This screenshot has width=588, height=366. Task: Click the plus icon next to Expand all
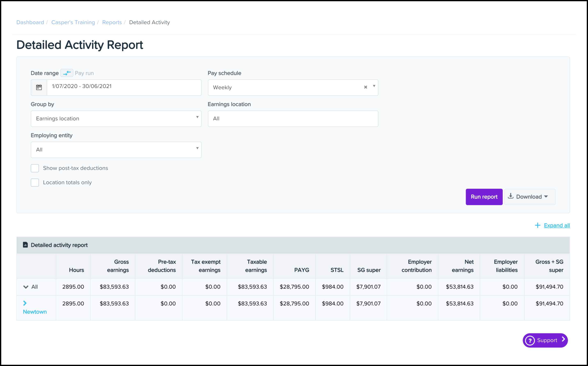pos(537,225)
